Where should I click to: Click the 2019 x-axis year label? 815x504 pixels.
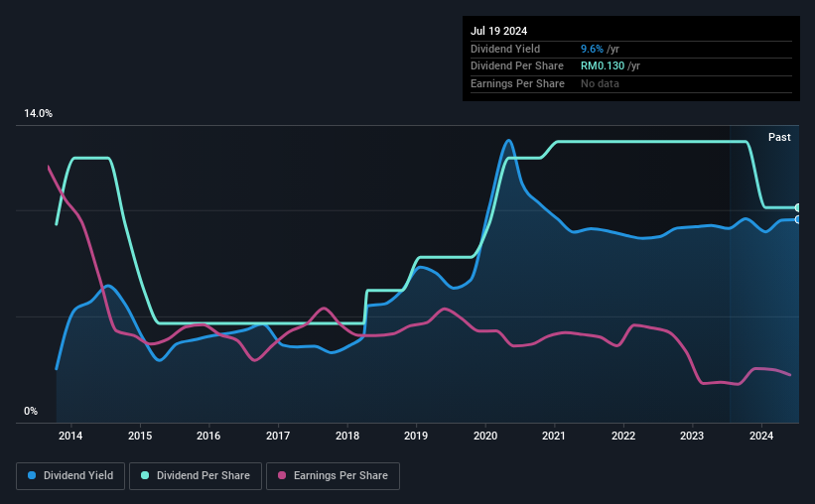[416, 436]
